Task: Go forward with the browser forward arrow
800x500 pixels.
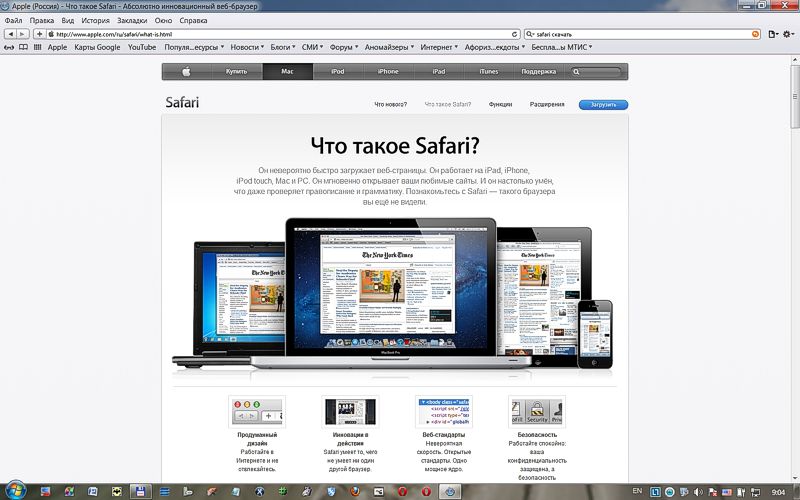Action: click(22, 34)
